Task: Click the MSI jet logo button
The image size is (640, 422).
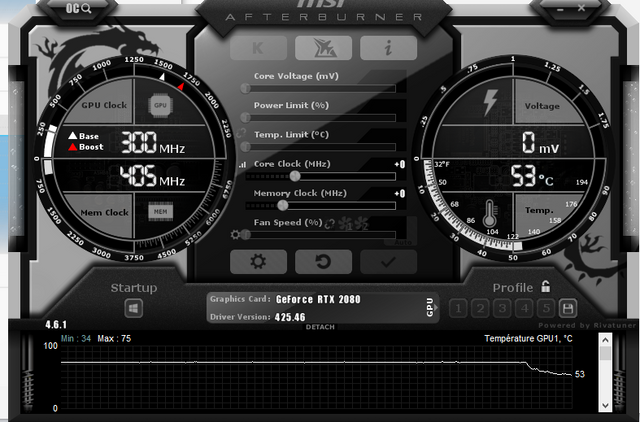Action: 323,47
